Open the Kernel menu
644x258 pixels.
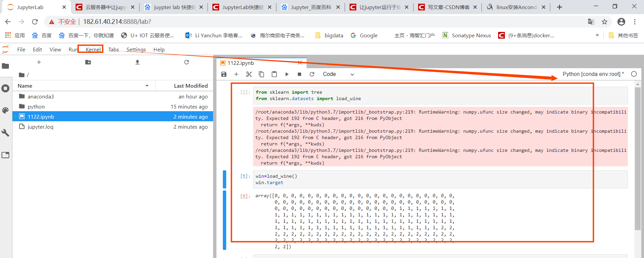click(93, 50)
